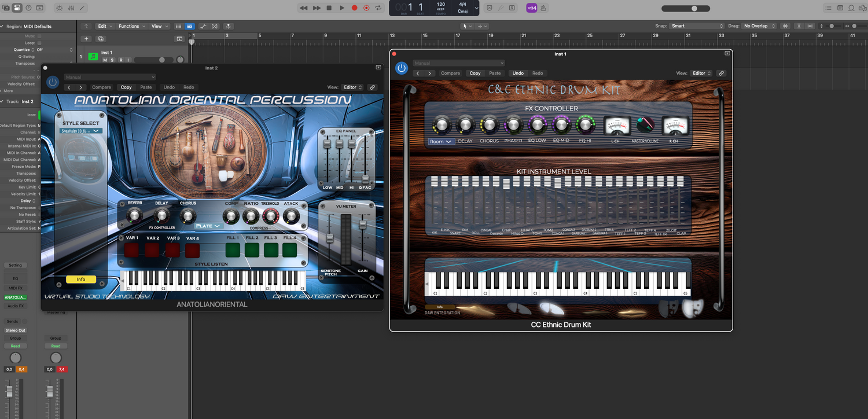Open the List Editors icon
The image size is (868, 419).
click(x=828, y=8)
